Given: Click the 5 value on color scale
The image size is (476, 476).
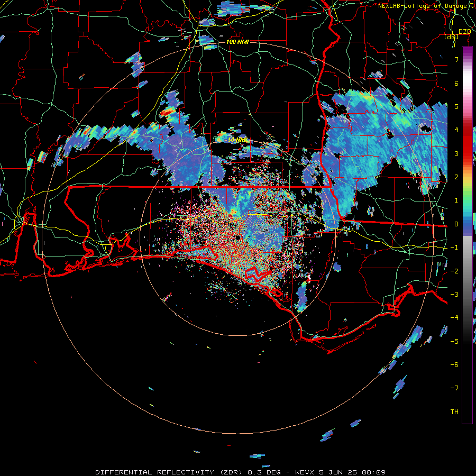Looking at the screenshot, I should pyautogui.click(x=456, y=106).
